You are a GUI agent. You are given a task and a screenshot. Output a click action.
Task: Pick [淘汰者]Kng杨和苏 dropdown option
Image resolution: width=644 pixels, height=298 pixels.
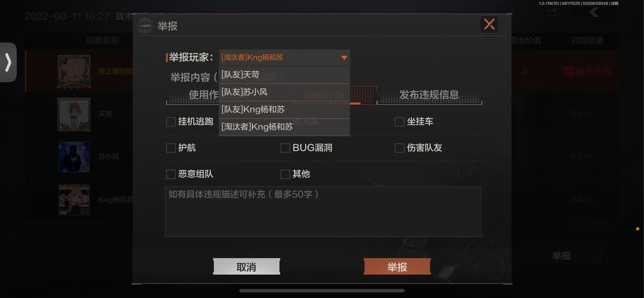tap(284, 127)
